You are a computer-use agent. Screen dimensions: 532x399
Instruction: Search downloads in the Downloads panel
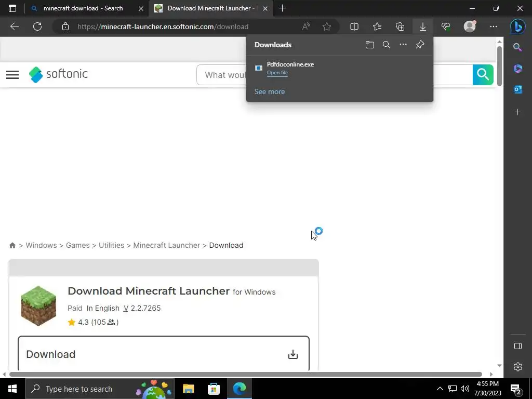tap(387, 45)
